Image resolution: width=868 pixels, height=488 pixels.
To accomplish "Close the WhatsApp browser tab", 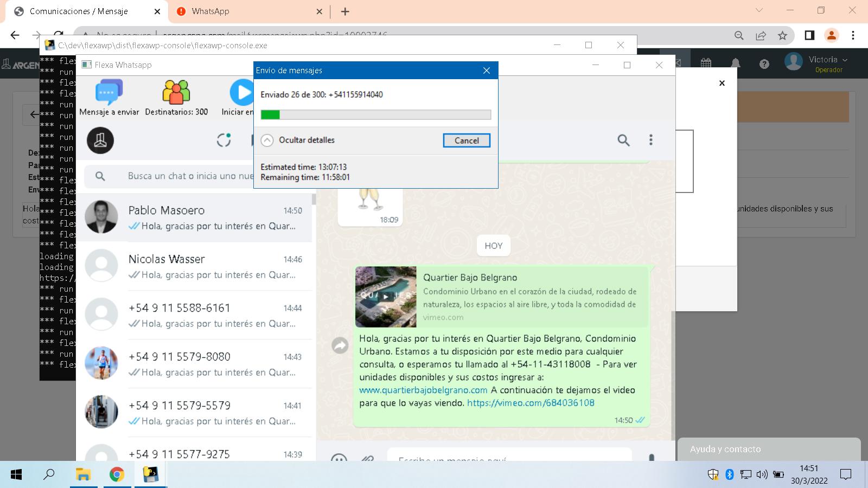I will 319,11.
